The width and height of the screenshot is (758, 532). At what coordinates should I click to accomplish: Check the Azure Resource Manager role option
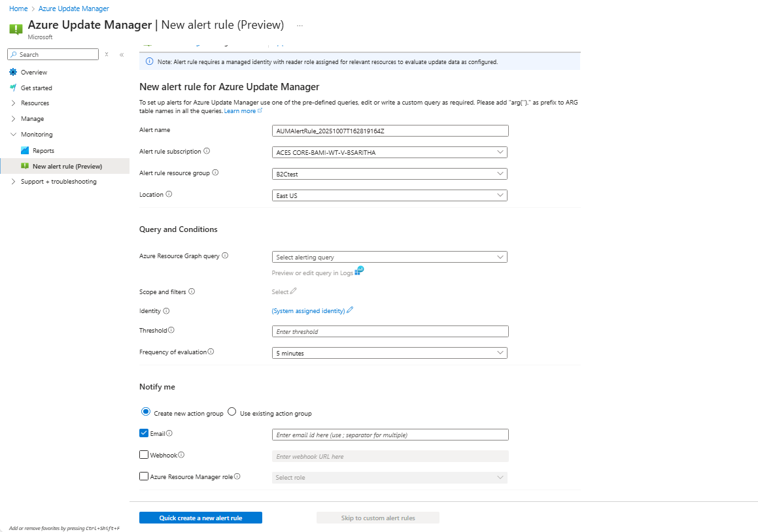[x=144, y=476]
